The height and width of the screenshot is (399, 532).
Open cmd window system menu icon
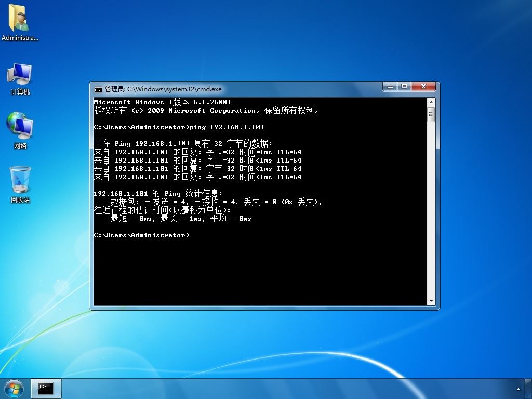(x=98, y=89)
